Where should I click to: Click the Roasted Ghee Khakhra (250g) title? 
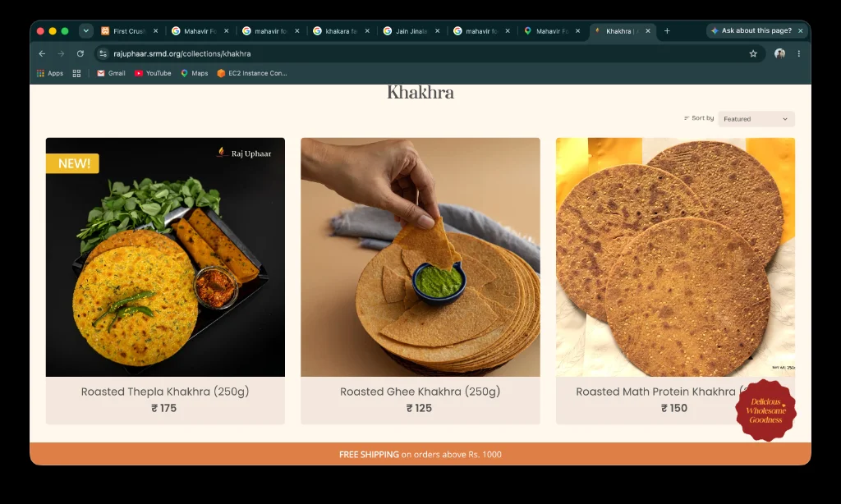click(x=420, y=392)
